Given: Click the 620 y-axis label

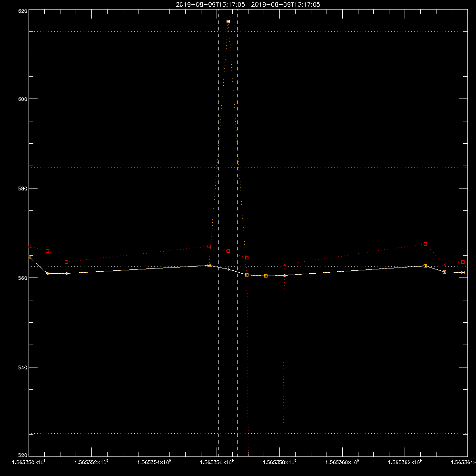Looking at the screenshot, I should tap(23, 11).
